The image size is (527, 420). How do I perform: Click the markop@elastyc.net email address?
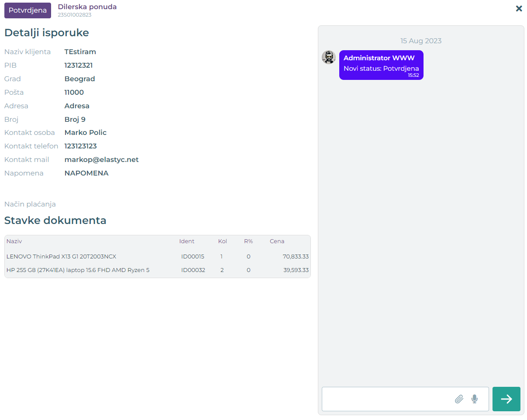[x=101, y=159]
